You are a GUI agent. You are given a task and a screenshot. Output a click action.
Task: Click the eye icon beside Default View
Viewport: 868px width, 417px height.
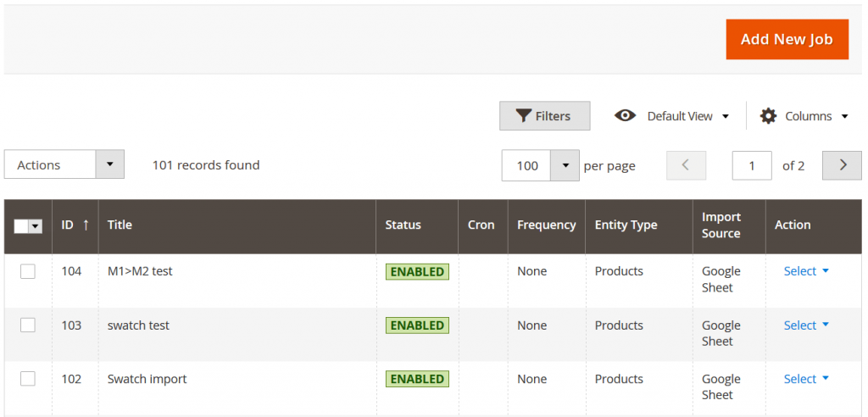[x=626, y=116]
